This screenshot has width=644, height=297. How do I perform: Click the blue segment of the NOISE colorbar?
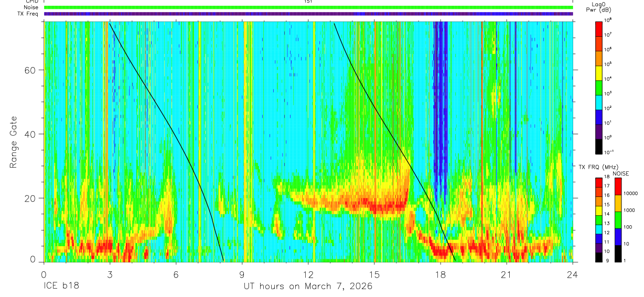pyautogui.click(x=618, y=236)
